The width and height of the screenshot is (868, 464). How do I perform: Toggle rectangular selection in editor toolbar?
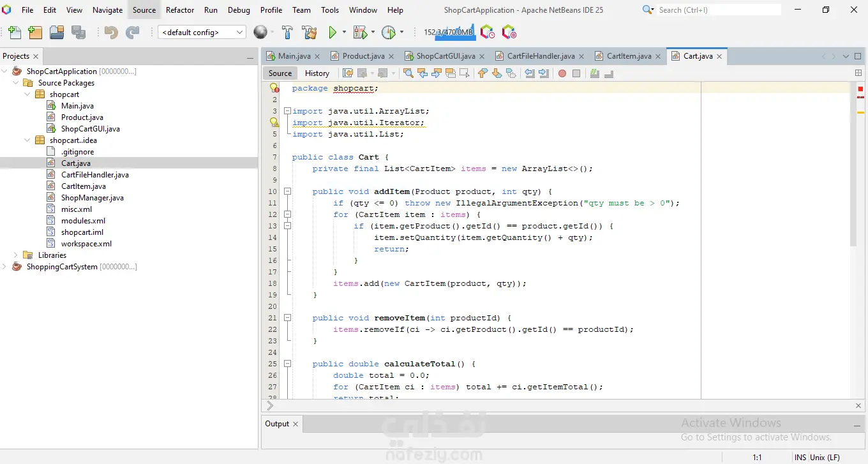(465, 73)
